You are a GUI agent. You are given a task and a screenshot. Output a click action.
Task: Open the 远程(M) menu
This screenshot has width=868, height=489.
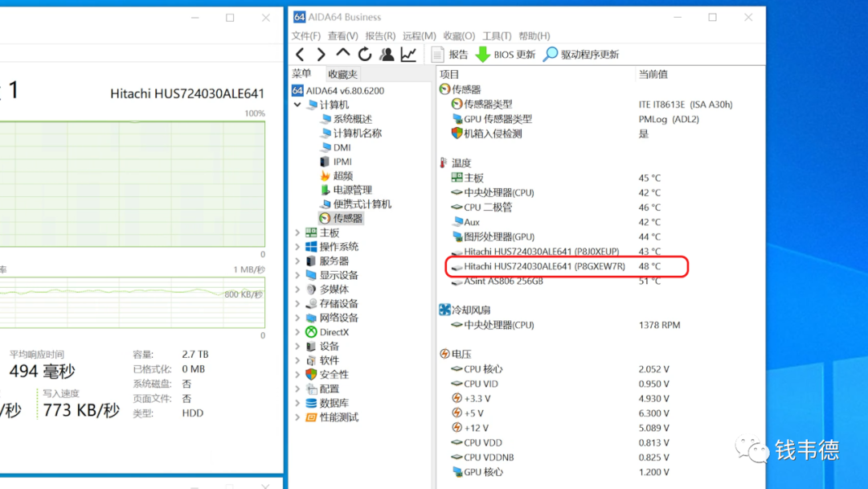tap(419, 36)
